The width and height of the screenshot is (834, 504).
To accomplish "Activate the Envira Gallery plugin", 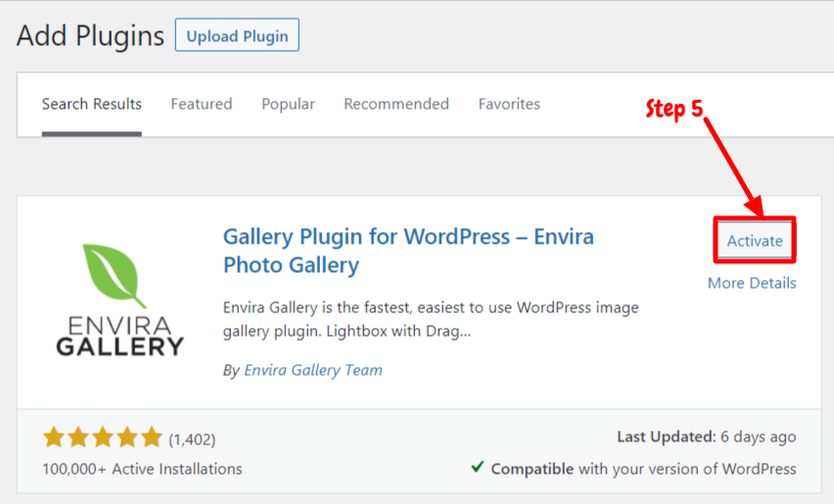I will tap(755, 241).
